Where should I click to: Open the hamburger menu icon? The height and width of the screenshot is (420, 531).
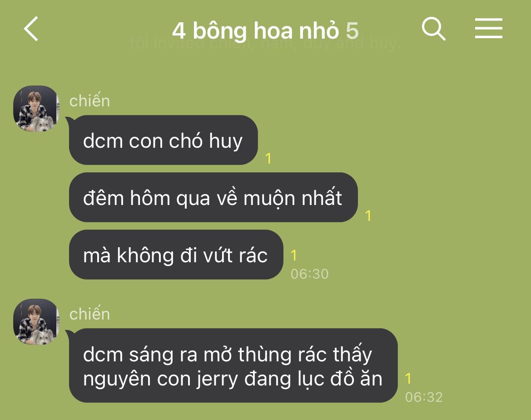[x=488, y=28]
